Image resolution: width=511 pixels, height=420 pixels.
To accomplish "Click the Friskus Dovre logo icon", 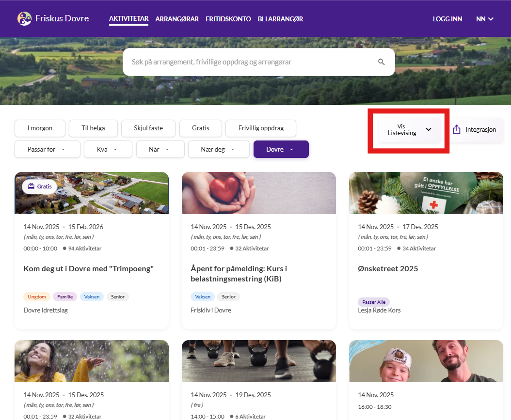I will coord(24,19).
